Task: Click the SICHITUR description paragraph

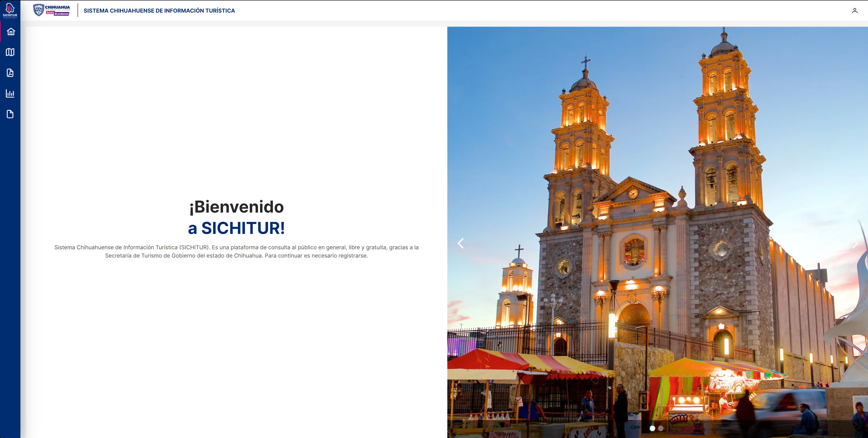Action: [236, 252]
